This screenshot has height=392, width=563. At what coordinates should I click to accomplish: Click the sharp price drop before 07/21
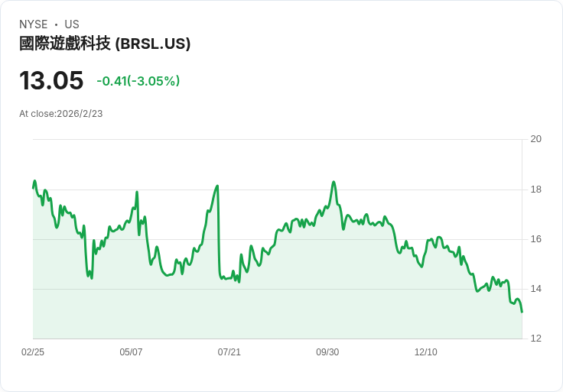(x=219, y=229)
